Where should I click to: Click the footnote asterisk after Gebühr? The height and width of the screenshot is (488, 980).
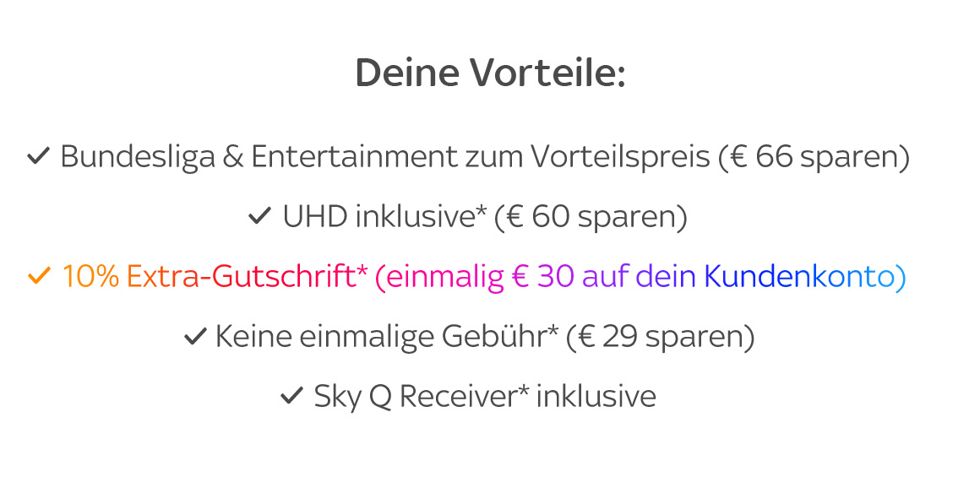coord(553,331)
